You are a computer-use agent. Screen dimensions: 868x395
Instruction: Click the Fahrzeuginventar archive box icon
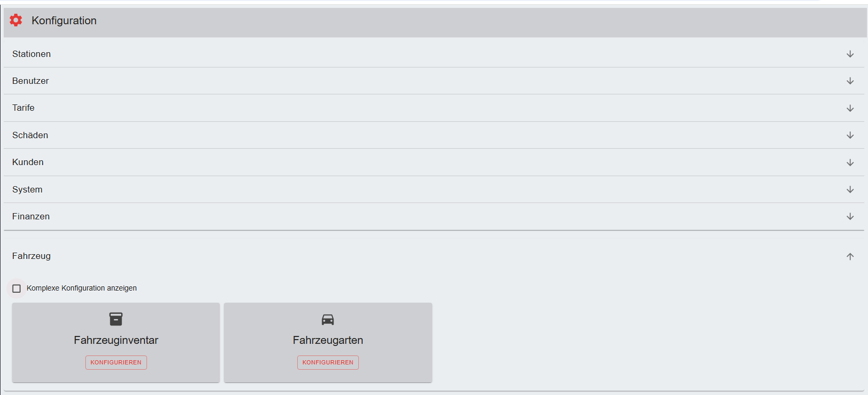(116, 319)
